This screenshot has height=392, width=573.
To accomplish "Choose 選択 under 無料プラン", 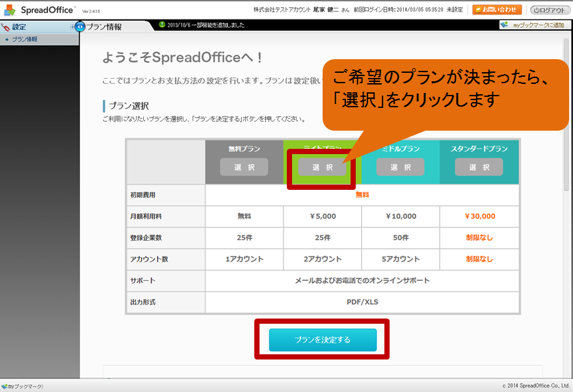I will pos(244,167).
